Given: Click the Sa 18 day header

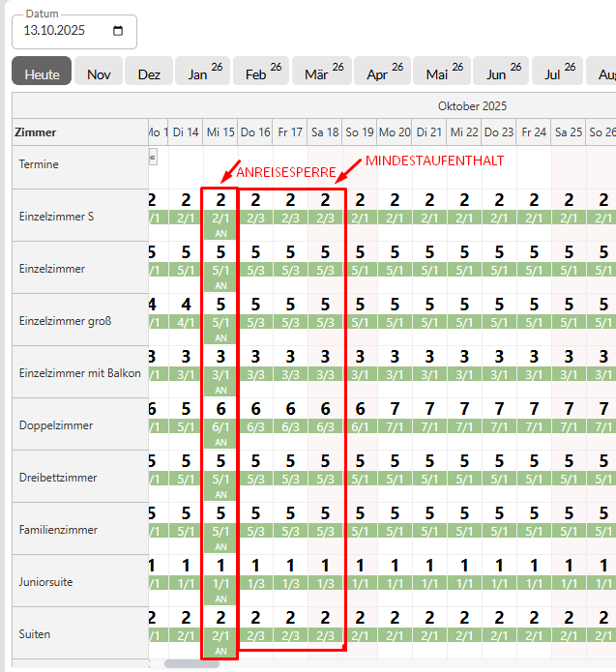Looking at the screenshot, I should pyautogui.click(x=325, y=131).
